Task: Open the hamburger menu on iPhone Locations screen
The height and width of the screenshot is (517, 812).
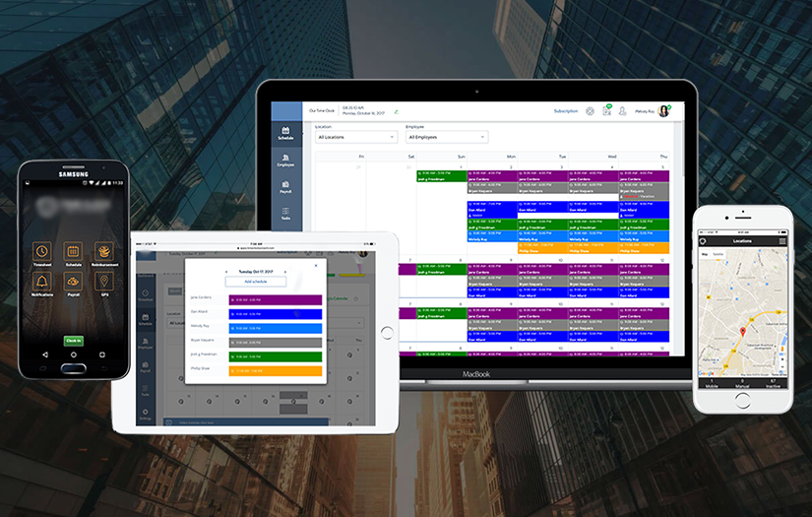Action: [x=782, y=241]
